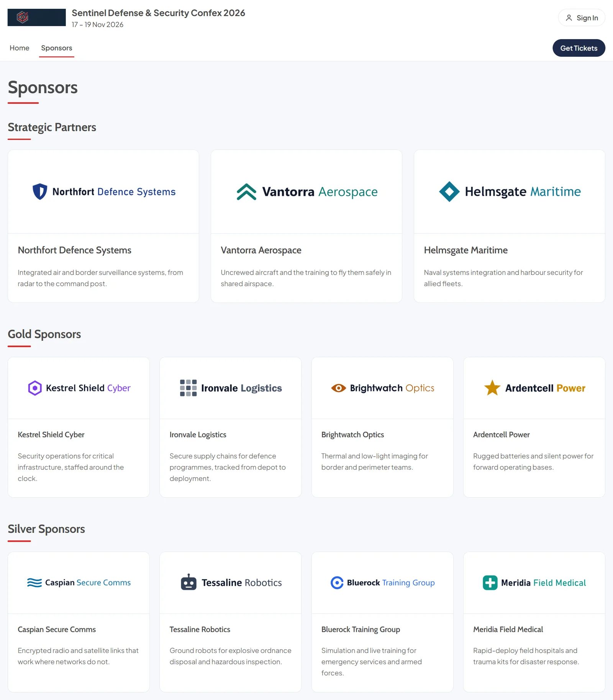
Task: Open the Helmsgate Maritime card title
Action: [x=465, y=250]
